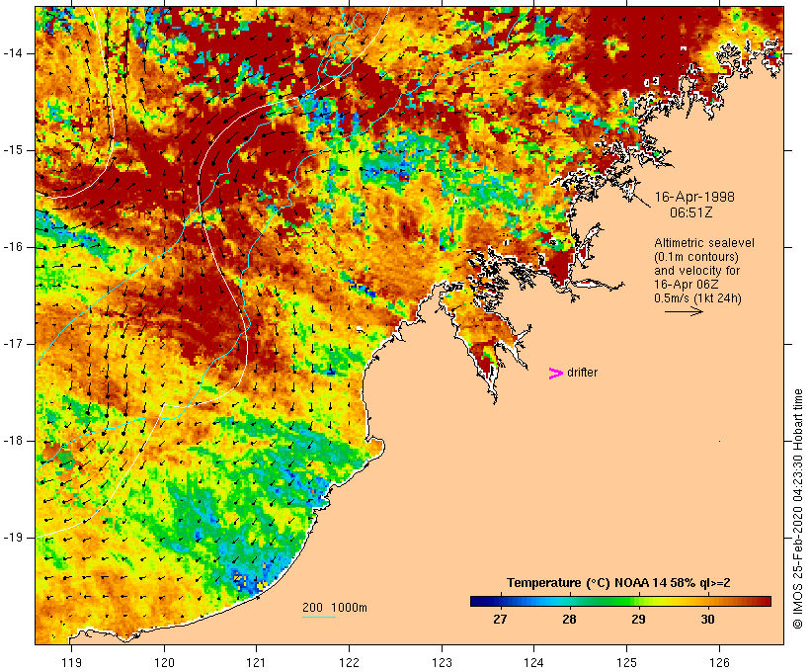Click the longitude label '122'
This screenshot has height=672, width=810.
pyautogui.click(x=350, y=662)
